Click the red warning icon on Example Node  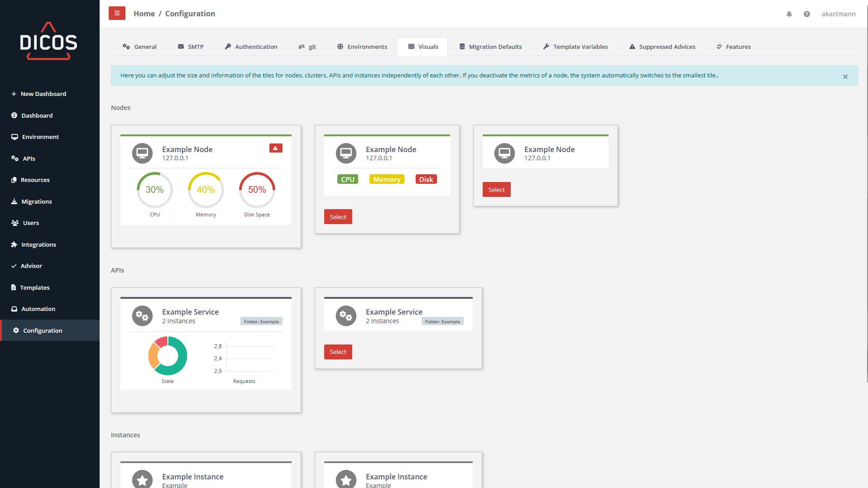[x=275, y=148]
